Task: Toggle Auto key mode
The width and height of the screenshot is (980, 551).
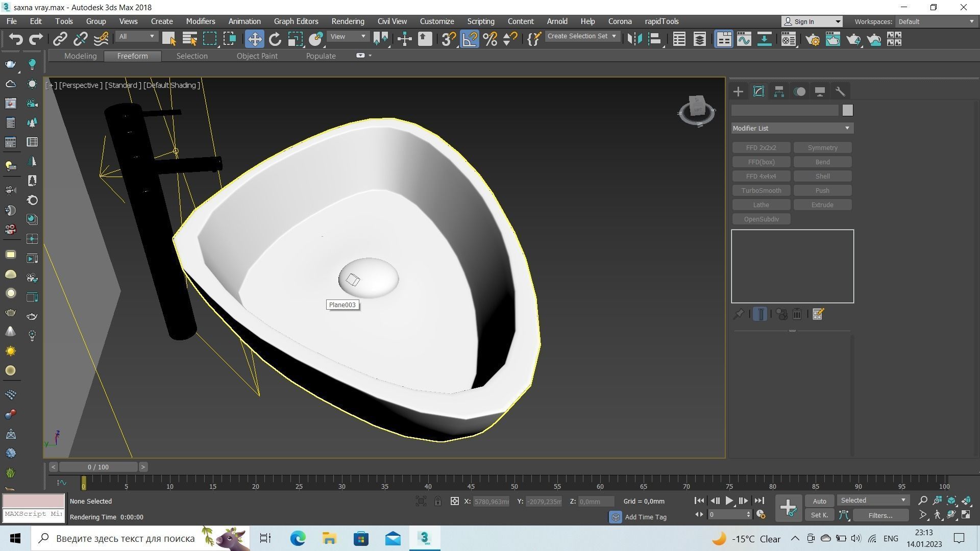Action: (819, 501)
